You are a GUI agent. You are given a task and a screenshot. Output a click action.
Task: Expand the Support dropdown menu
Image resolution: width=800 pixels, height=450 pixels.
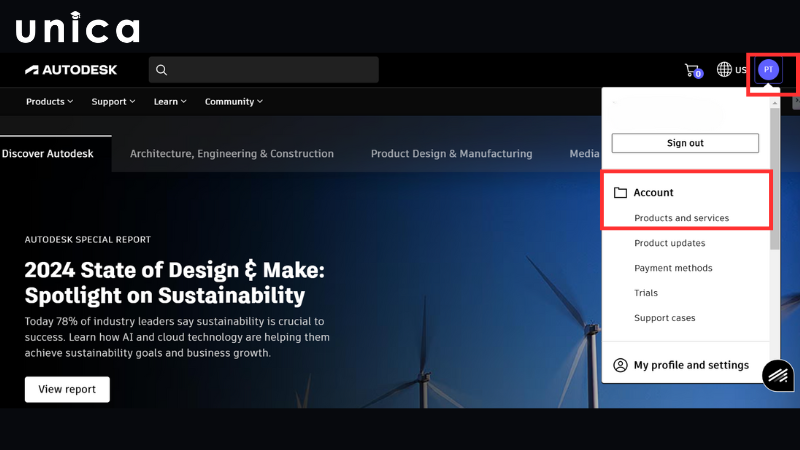[x=113, y=102]
